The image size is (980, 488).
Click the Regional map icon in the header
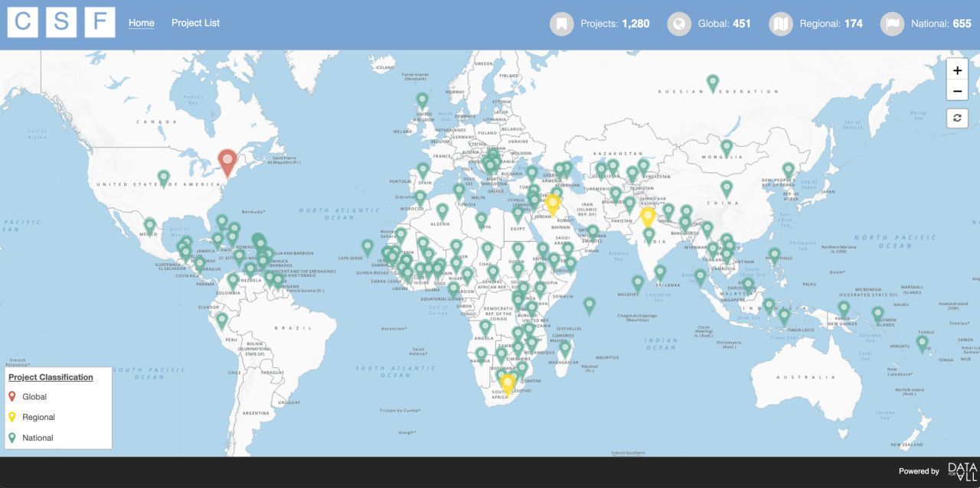pyautogui.click(x=780, y=24)
